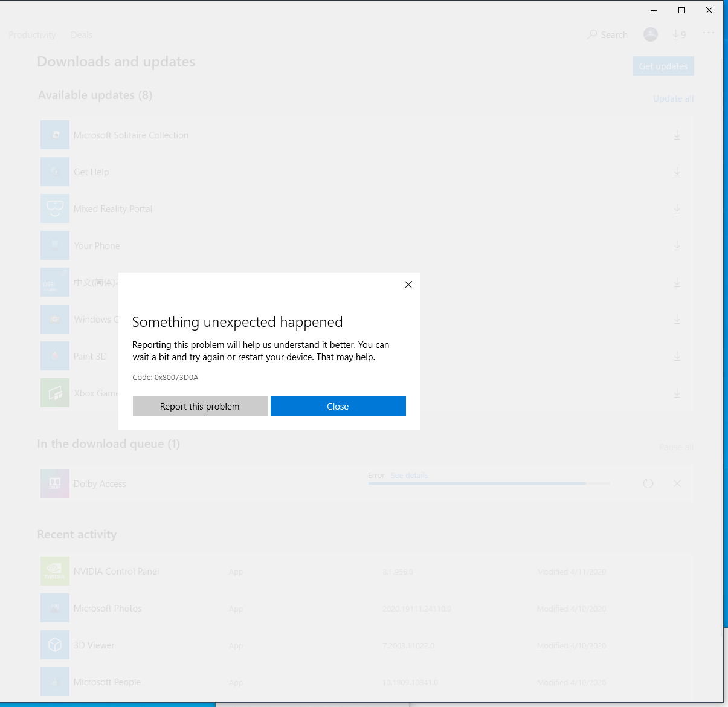Click the Microsoft Photos name
Viewport: 728px width, 707px height.
pyautogui.click(x=108, y=609)
